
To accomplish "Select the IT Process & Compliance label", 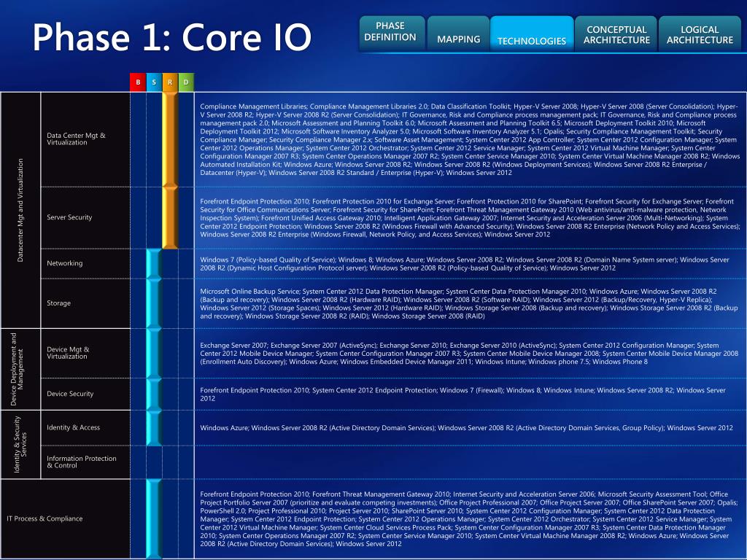I will point(44,518).
